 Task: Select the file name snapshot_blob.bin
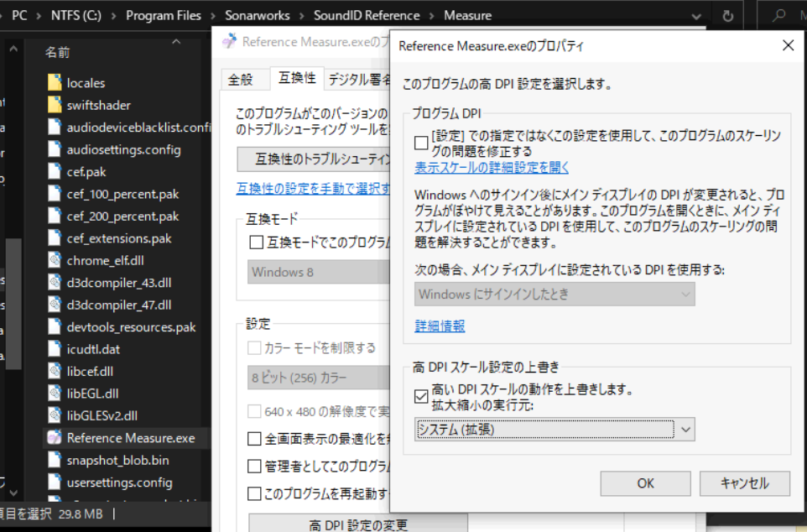117,461
